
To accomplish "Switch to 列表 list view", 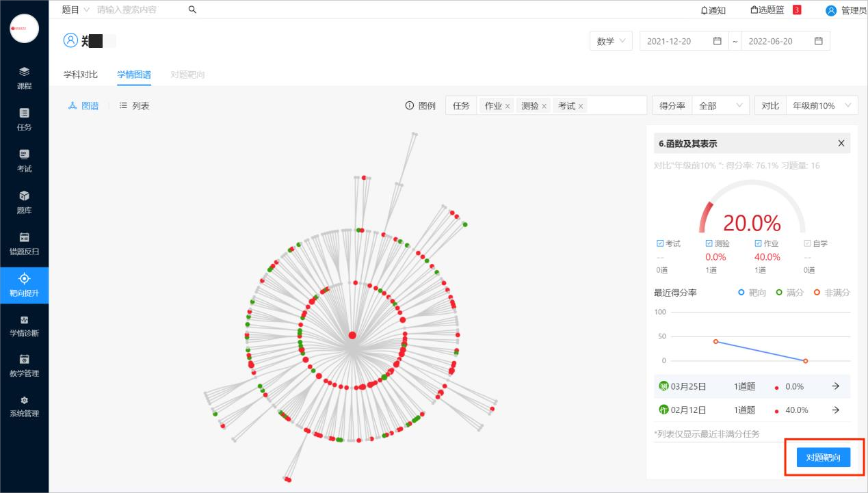I will click(x=134, y=106).
